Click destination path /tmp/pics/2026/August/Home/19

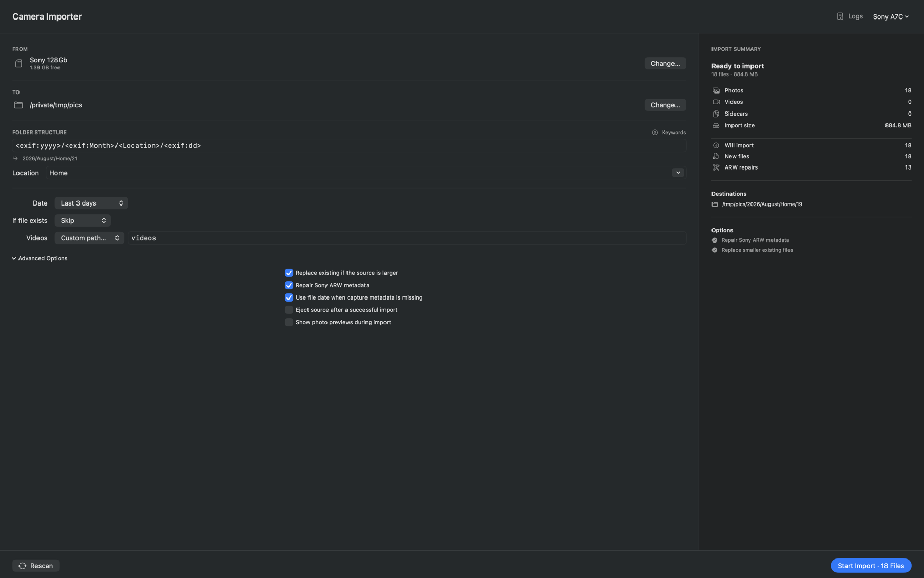point(762,204)
